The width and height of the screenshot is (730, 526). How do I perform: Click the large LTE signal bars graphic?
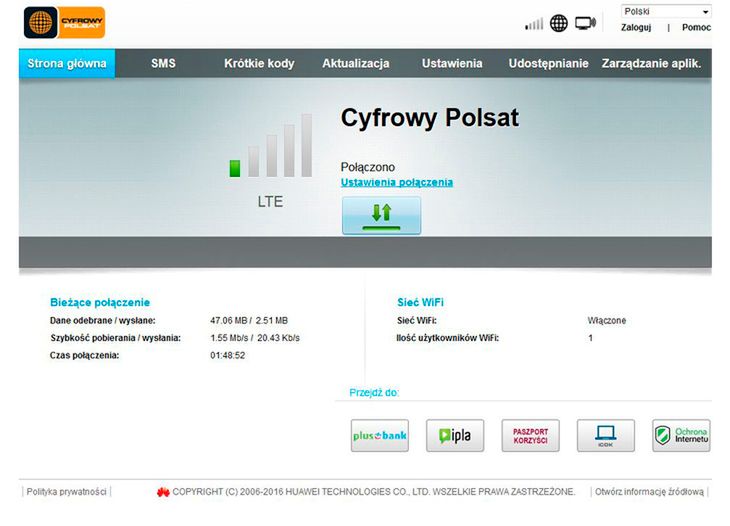tap(271, 145)
